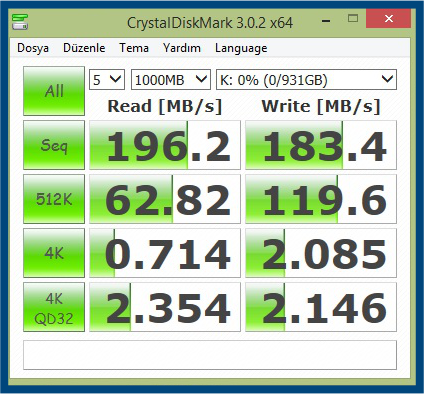The height and width of the screenshot is (394, 424).
Task: Select the 512K read value 62.82
Action: pos(165,199)
